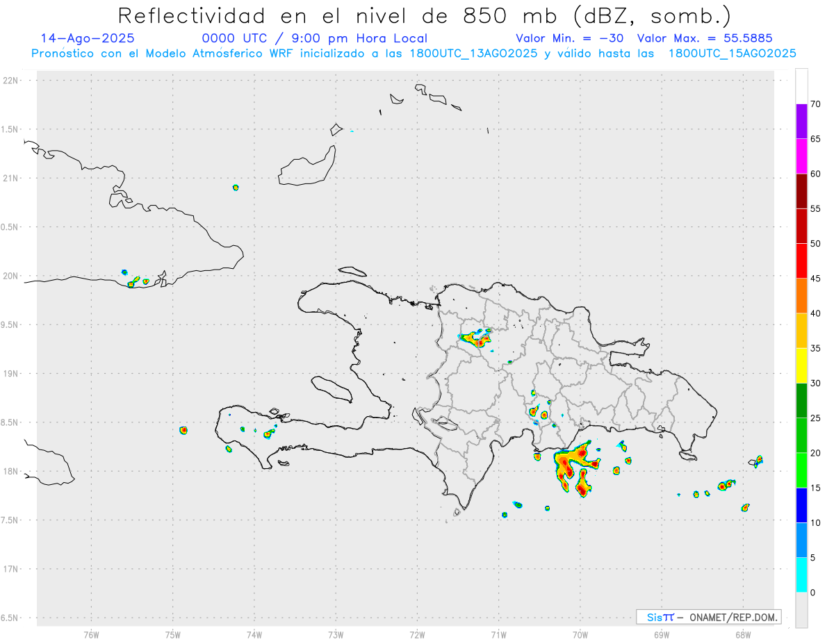Click the purple 65–70 dBZ colorbar segment

coord(801,121)
